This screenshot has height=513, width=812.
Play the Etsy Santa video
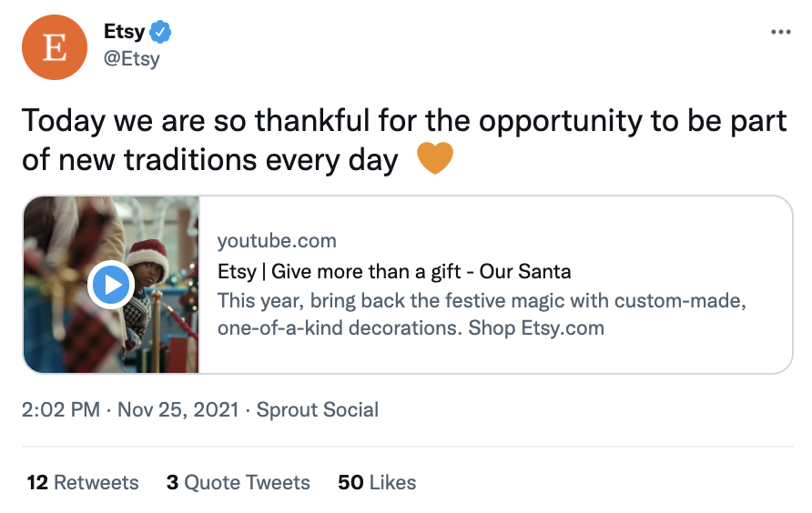pyautogui.click(x=111, y=285)
